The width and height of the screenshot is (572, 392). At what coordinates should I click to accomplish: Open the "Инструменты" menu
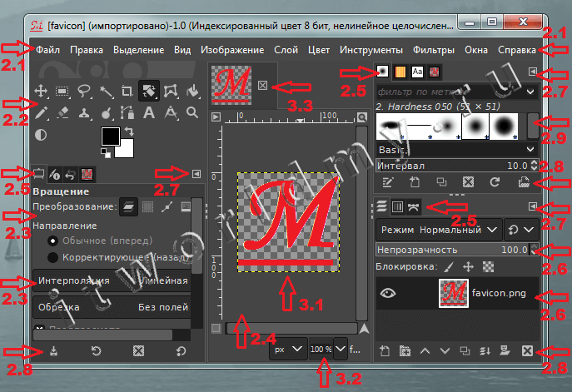(371, 50)
